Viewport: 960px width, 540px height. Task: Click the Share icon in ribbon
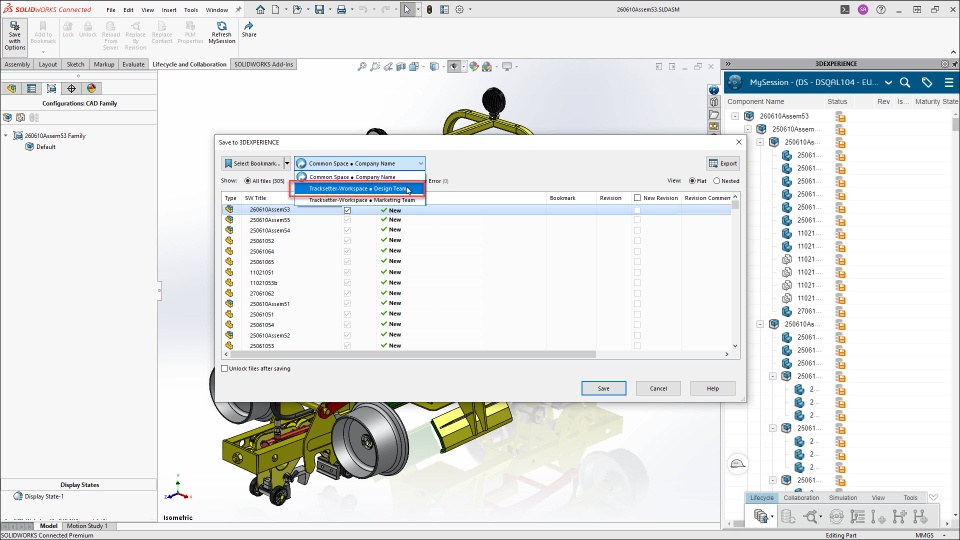(x=249, y=30)
